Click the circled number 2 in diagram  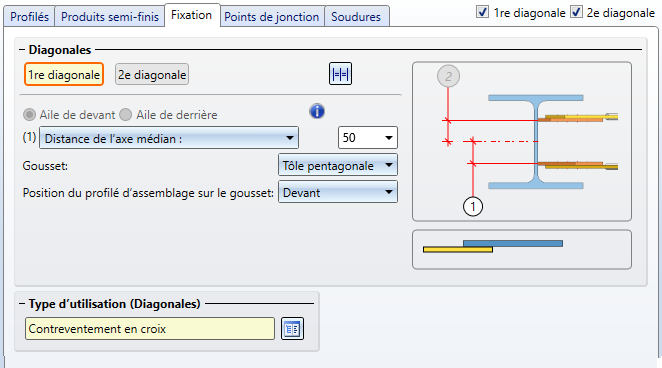448,76
